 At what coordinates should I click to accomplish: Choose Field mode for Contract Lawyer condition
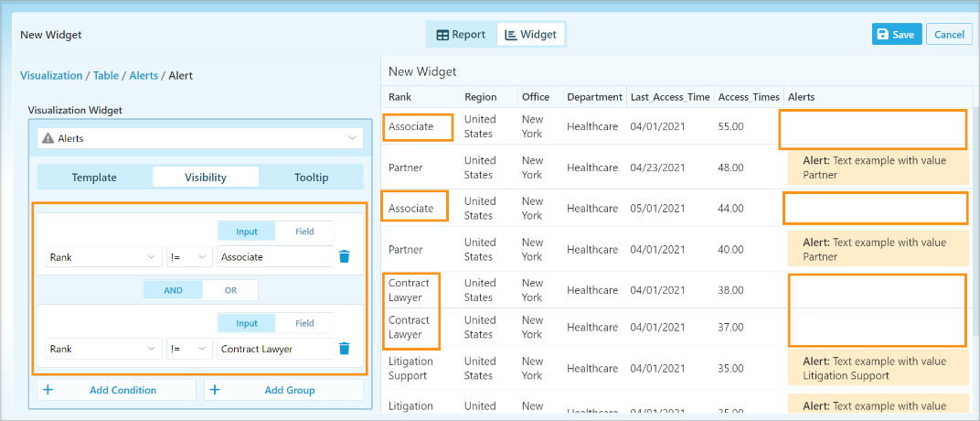(304, 323)
